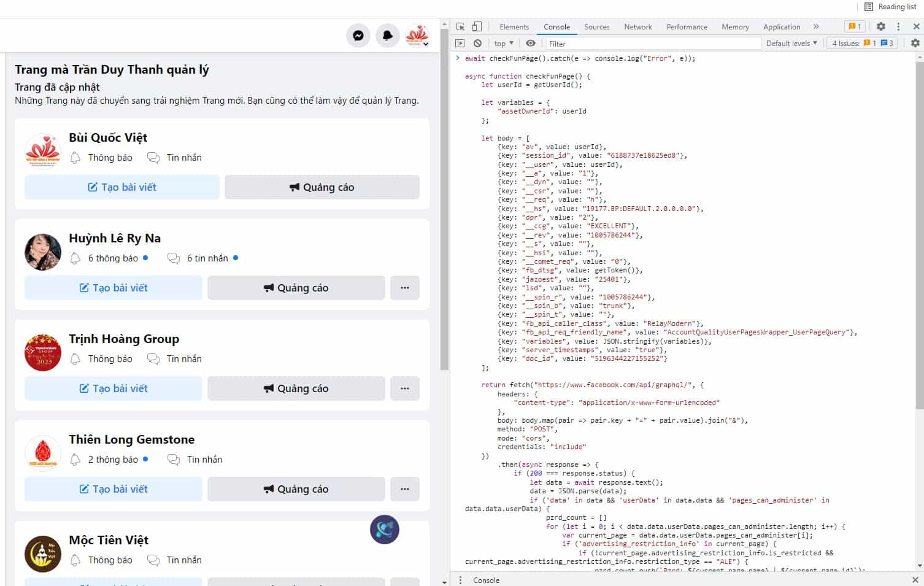This screenshot has width=924, height=586.
Task: Click Quảng cáo for Thiên Long Gemstone
Action: click(296, 489)
